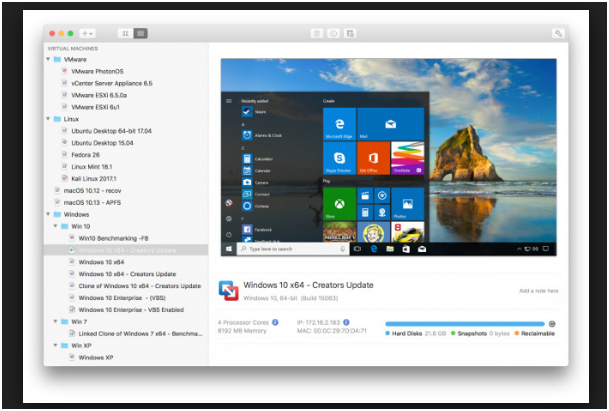The width and height of the screenshot is (609, 411).
Task: Click the refresh icon beside disk bar
Action: tap(552, 324)
